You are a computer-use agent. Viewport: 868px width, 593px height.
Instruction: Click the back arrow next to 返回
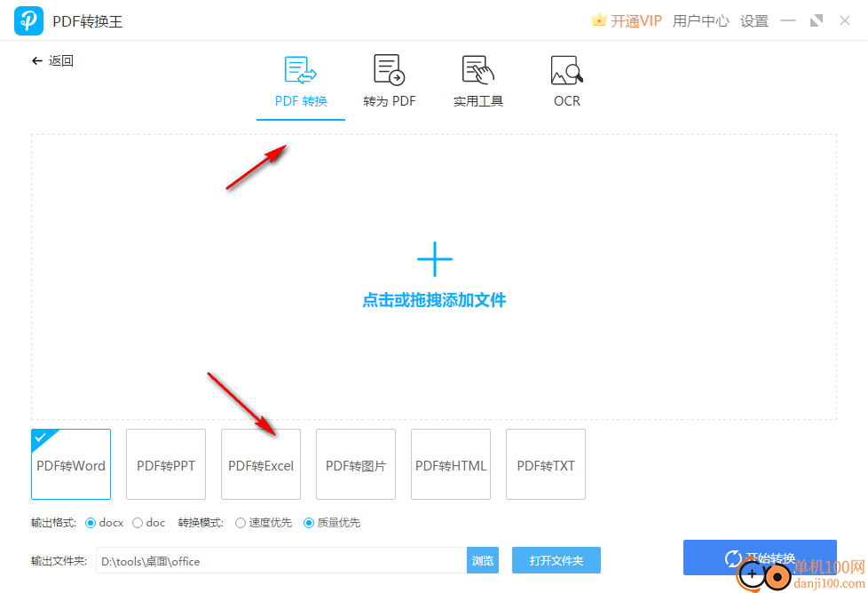pos(37,61)
